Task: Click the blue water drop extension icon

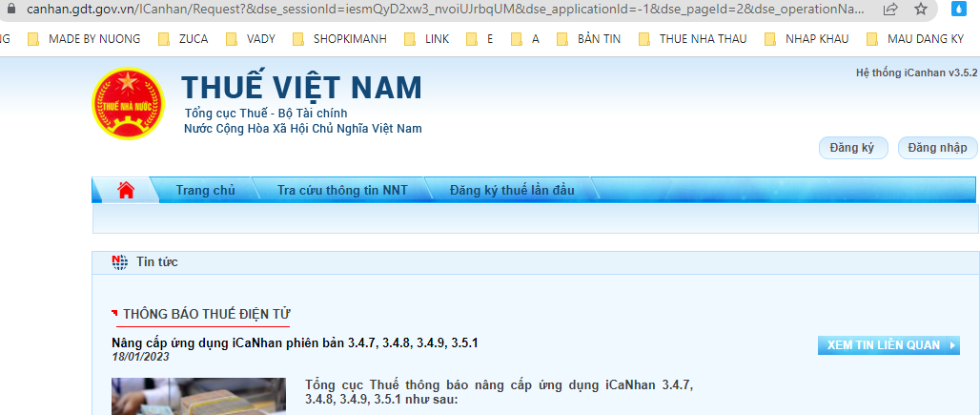Action: pyautogui.click(x=957, y=10)
